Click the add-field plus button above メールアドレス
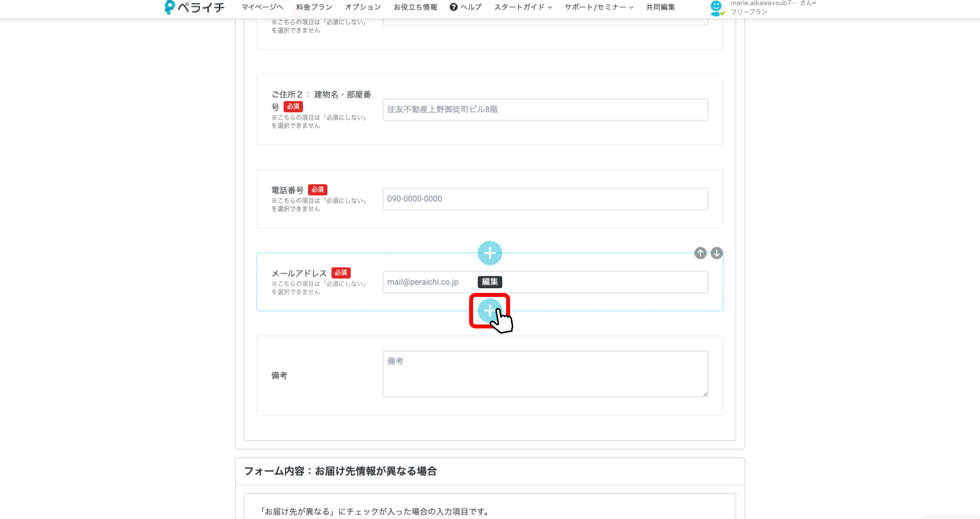The image size is (980, 519). click(x=490, y=253)
